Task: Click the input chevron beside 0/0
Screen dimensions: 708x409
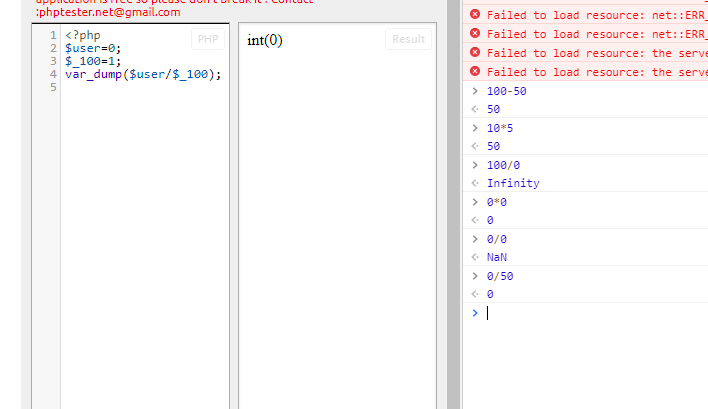Action: (x=475, y=239)
